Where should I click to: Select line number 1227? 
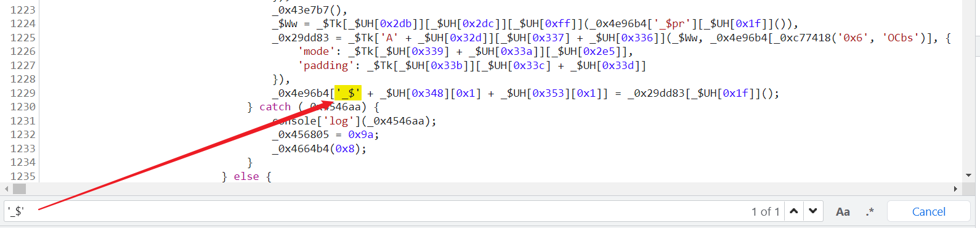pos(23,65)
